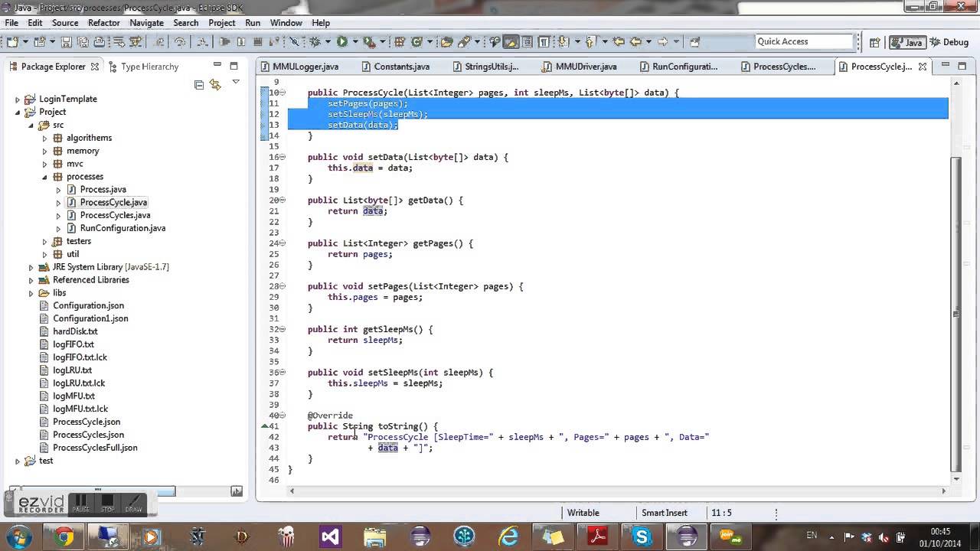Image resolution: width=980 pixels, height=551 pixels.
Task: Open Internet Explorer from the taskbar
Action: pyautogui.click(x=508, y=536)
